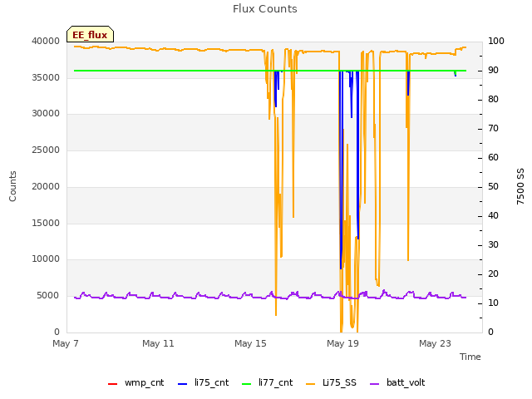Click the green li77_cnt legend swatch
Image resolution: width=532 pixels, height=399 pixels.
(246, 384)
